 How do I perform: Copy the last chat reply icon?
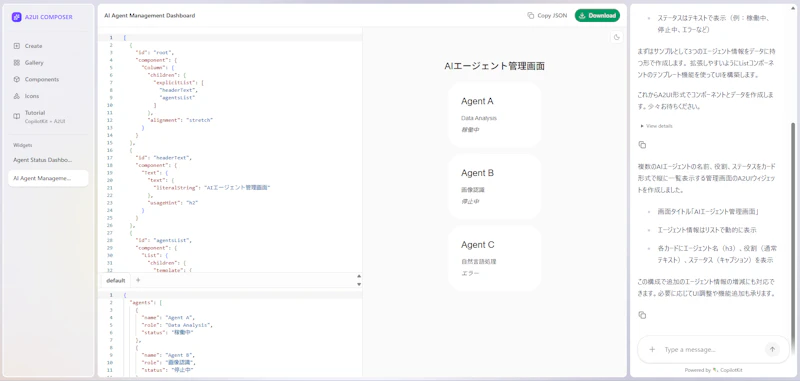pos(642,315)
